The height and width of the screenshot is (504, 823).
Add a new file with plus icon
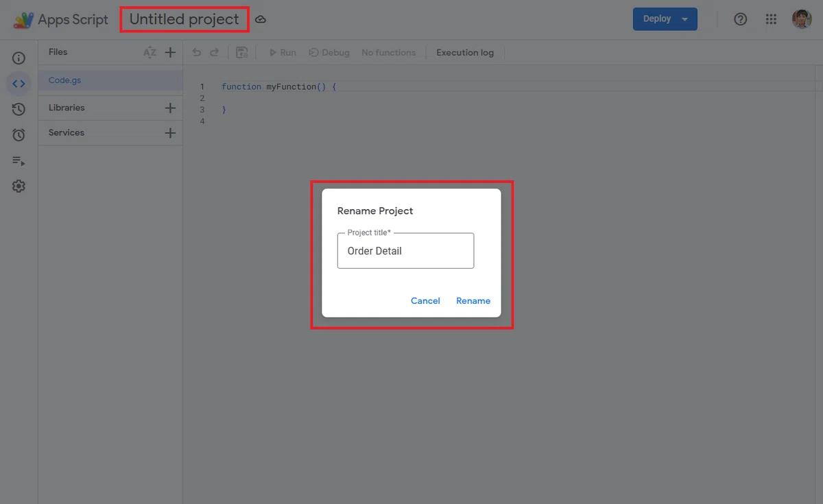(171, 52)
